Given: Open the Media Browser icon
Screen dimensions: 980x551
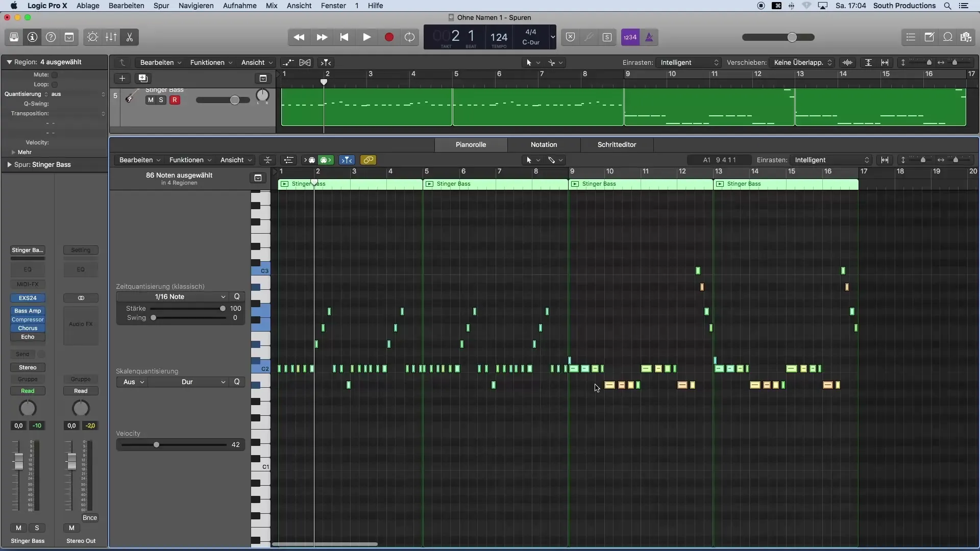Looking at the screenshot, I should [x=966, y=37].
